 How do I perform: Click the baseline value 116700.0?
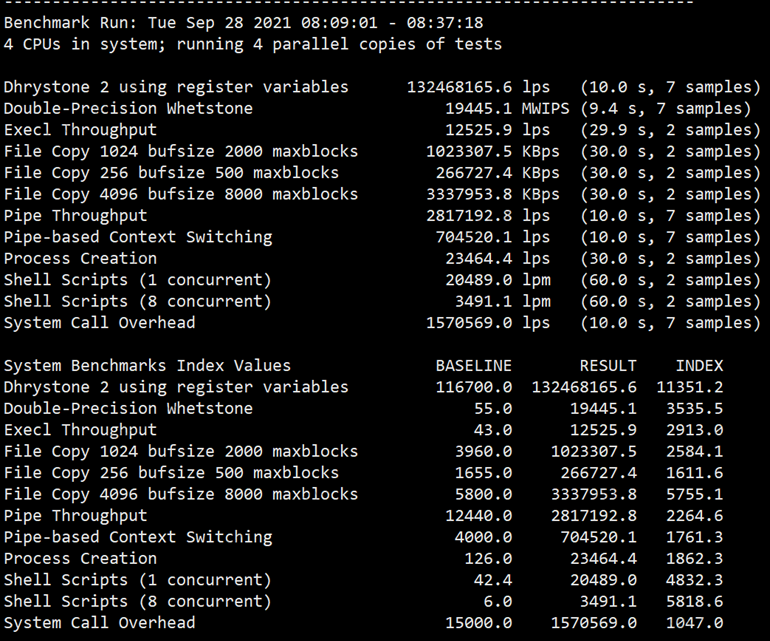473,387
